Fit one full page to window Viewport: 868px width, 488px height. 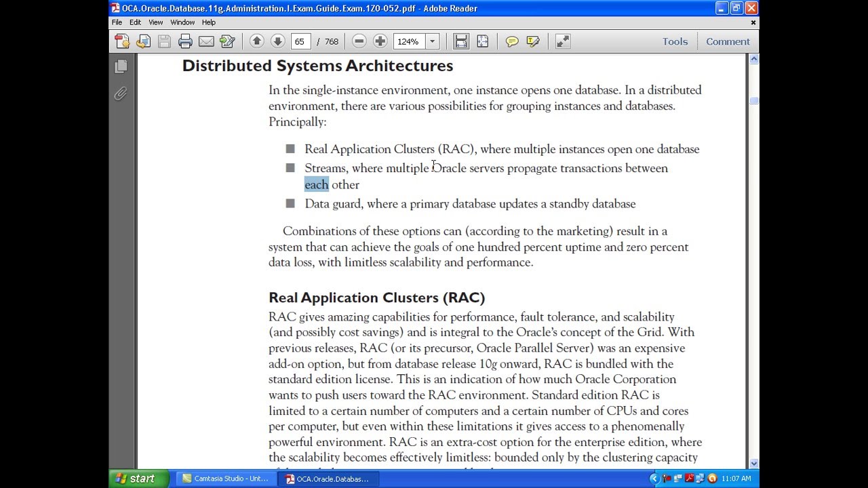coord(482,41)
